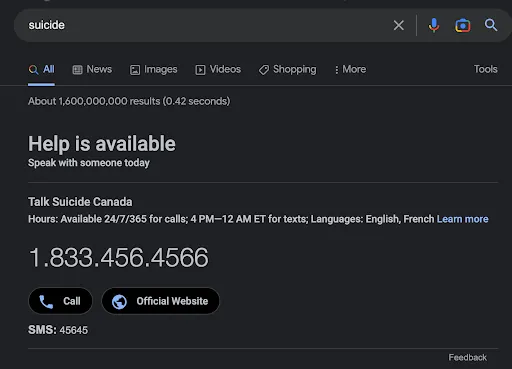Viewport: 512px width, 369px height.
Task: Select the All results tab
Action: click(x=41, y=69)
